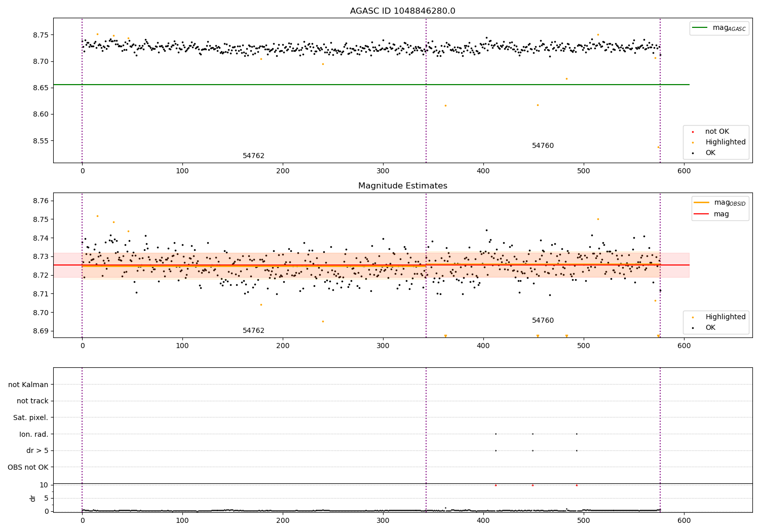Click the "8.71" y-axis tick label
This screenshot has height=532, width=760.
pos(40,294)
